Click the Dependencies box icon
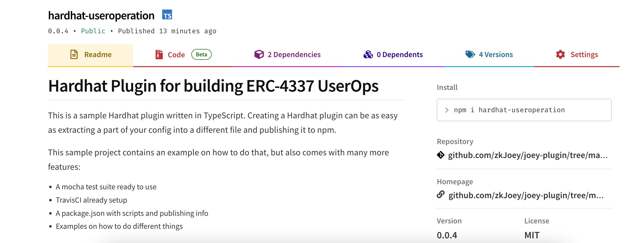The height and width of the screenshot is (243, 644). point(259,54)
